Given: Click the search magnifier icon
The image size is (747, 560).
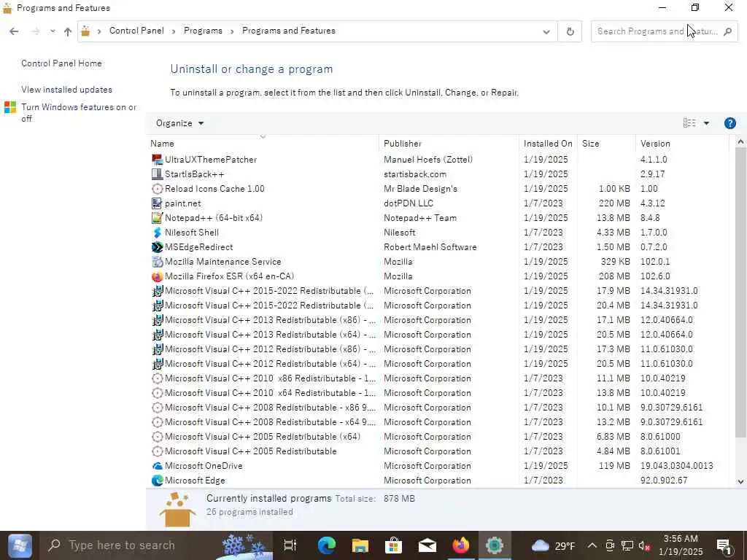Looking at the screenshot, I should (x=727, y=31).
